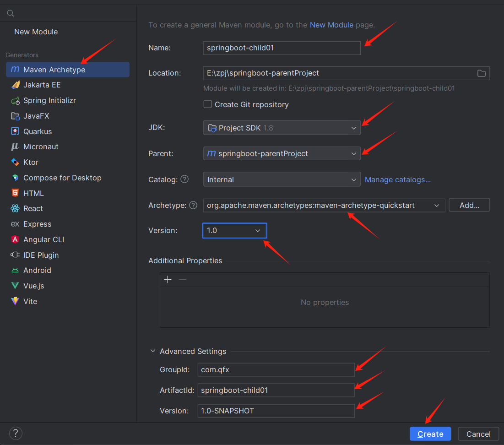Click the Android generator icon
Viewport: 504px width, 445px height.
[x=15, y=271]
